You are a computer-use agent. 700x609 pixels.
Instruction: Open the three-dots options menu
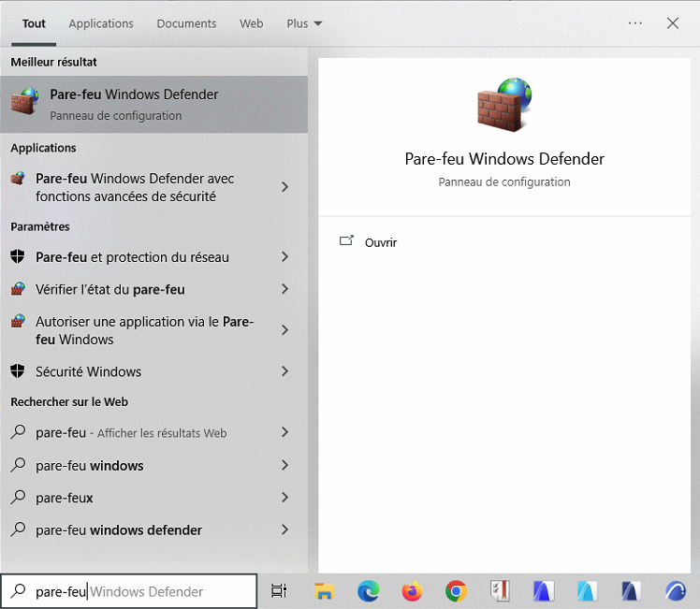coord(634,23)
